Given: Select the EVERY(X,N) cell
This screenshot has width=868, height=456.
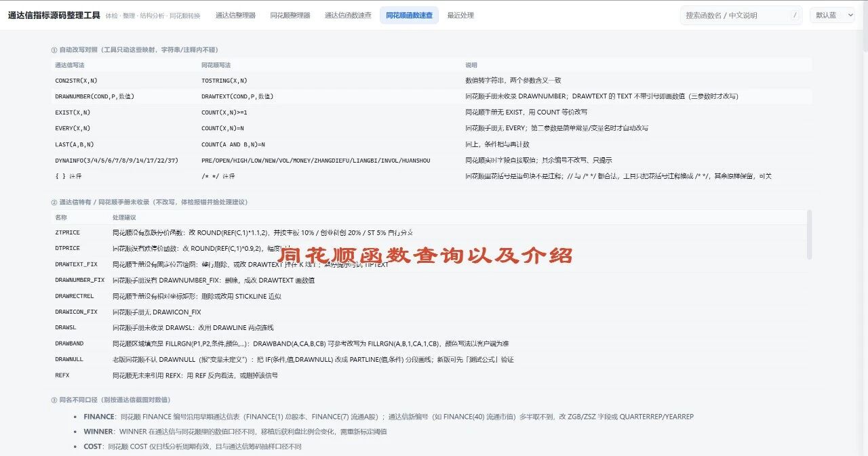Looking at the screenshot, I should (73, 128).
